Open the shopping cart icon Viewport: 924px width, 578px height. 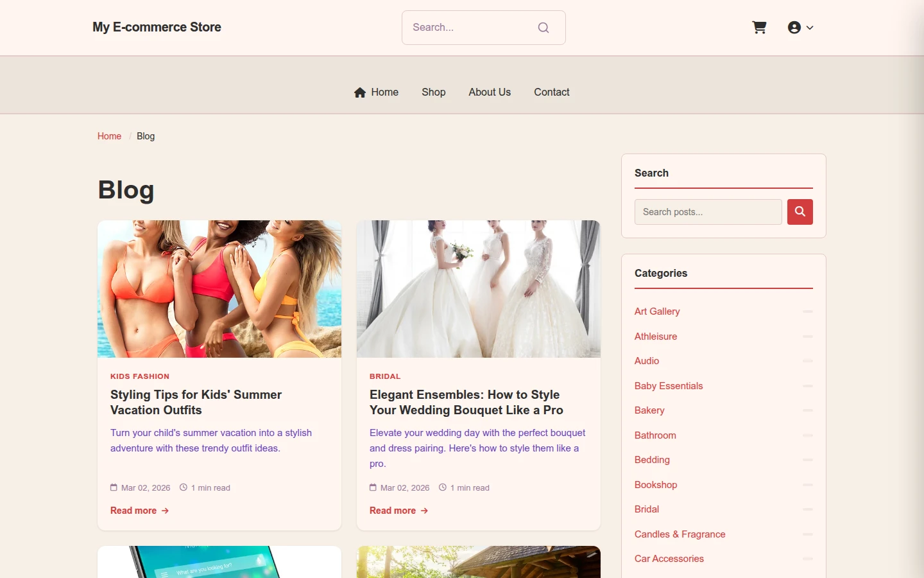[x=759, y=28]
